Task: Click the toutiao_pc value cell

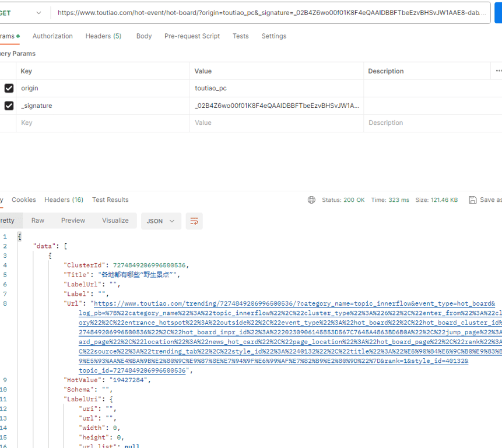Action: point(276,89)
